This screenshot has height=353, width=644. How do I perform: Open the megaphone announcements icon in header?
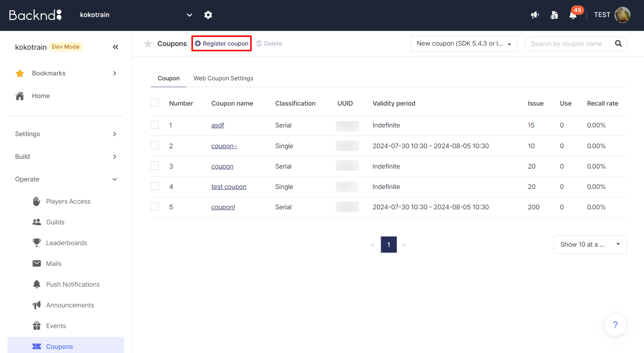coord(535,15)
